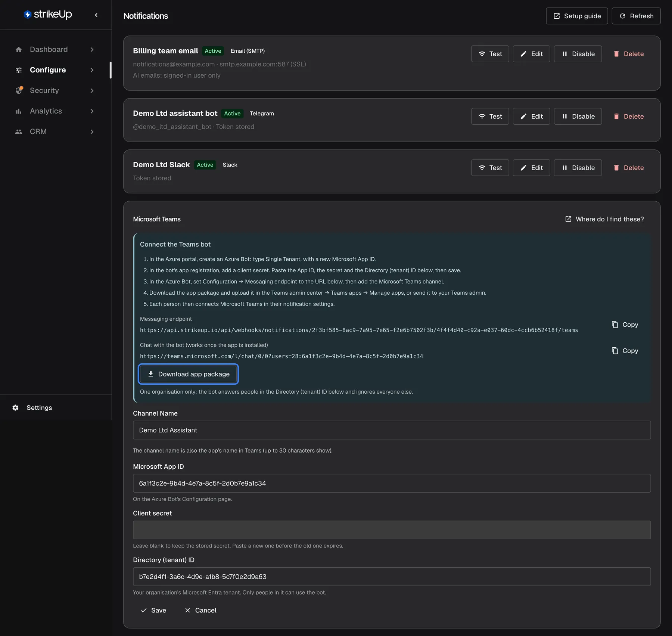The height and width of the screenshot is (636, 672).
Task: Download the Teams app package
Action: pos(188,374)
